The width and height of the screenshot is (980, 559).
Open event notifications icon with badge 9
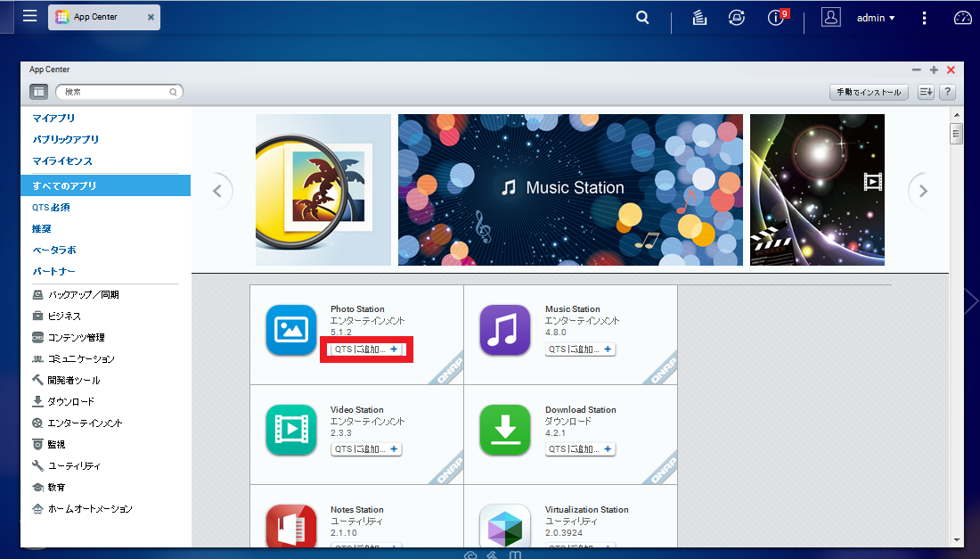777,17
